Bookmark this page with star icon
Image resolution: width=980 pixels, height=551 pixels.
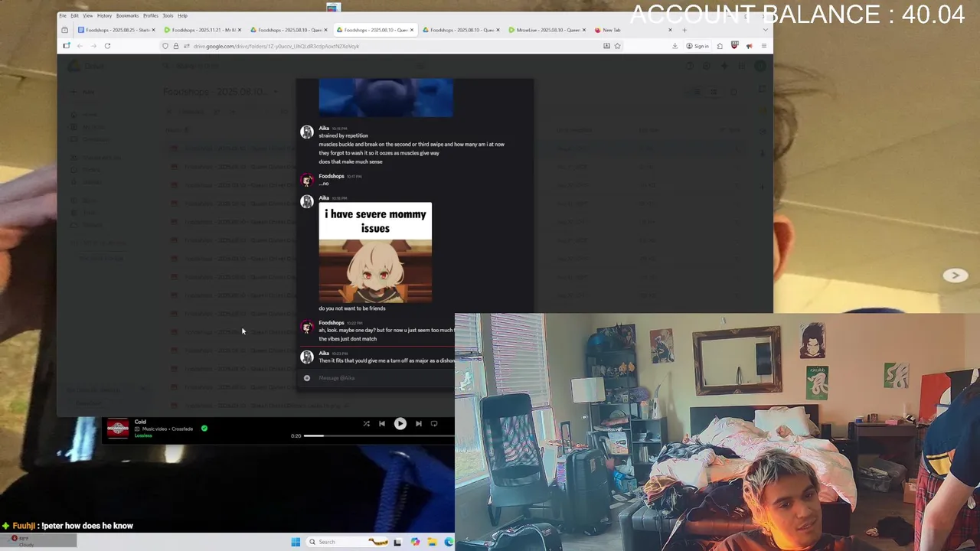(x=617, y=46)
